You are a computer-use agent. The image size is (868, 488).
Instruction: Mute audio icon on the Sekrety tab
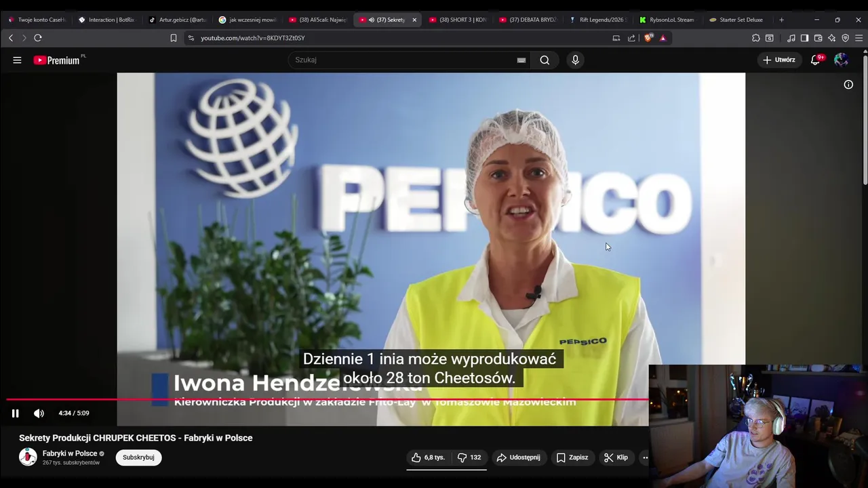point(372,20)
